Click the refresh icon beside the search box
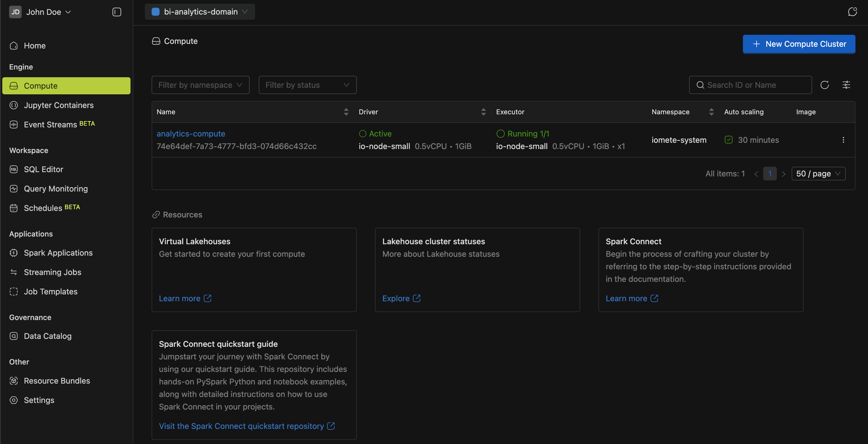 [x=824, y=85]
